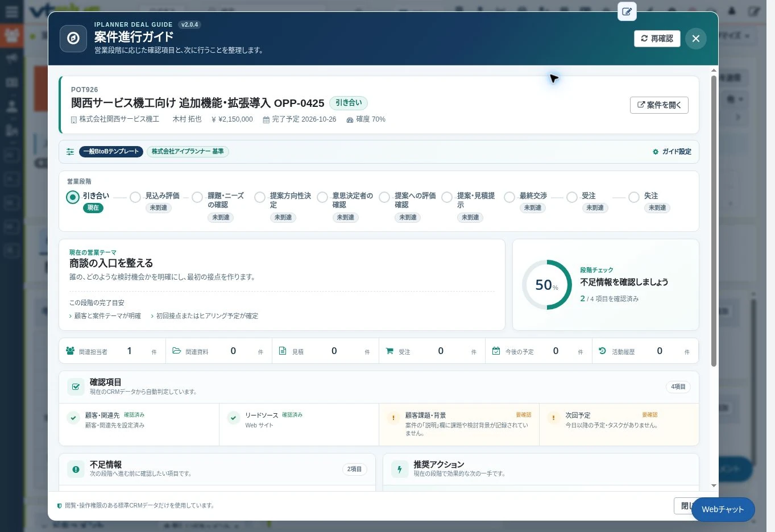Screen dimensions: 775x532
Task: Select the 意思決定者の確認 stage radio
Action: coord(322,197)
